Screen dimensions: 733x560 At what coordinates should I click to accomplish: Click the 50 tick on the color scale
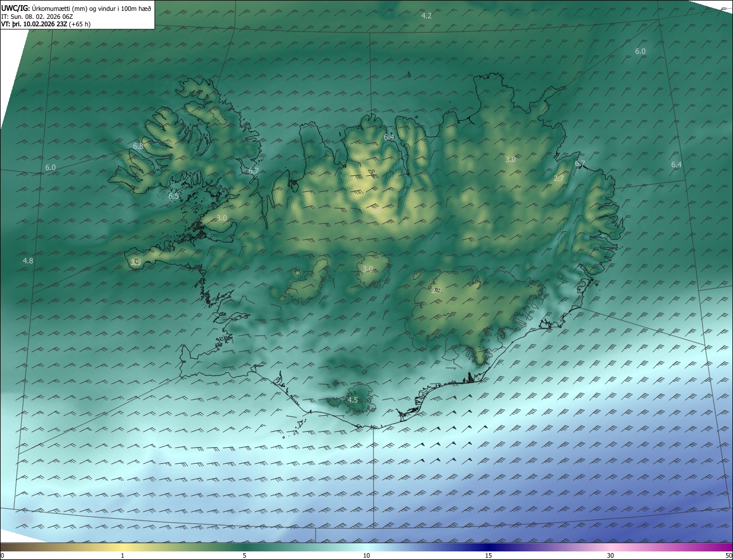[728, 555]
